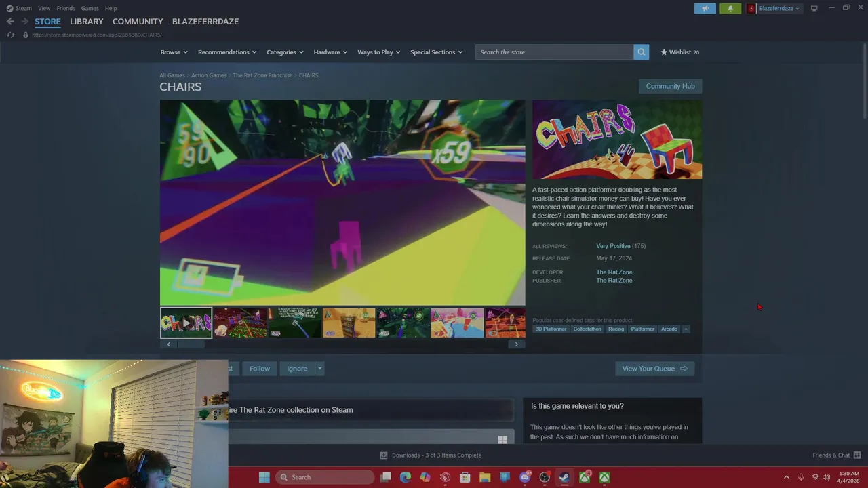Click the thumbnail strip scrollbar handle
The width and height of the screenshot is (868, 488).
point(191,344)
